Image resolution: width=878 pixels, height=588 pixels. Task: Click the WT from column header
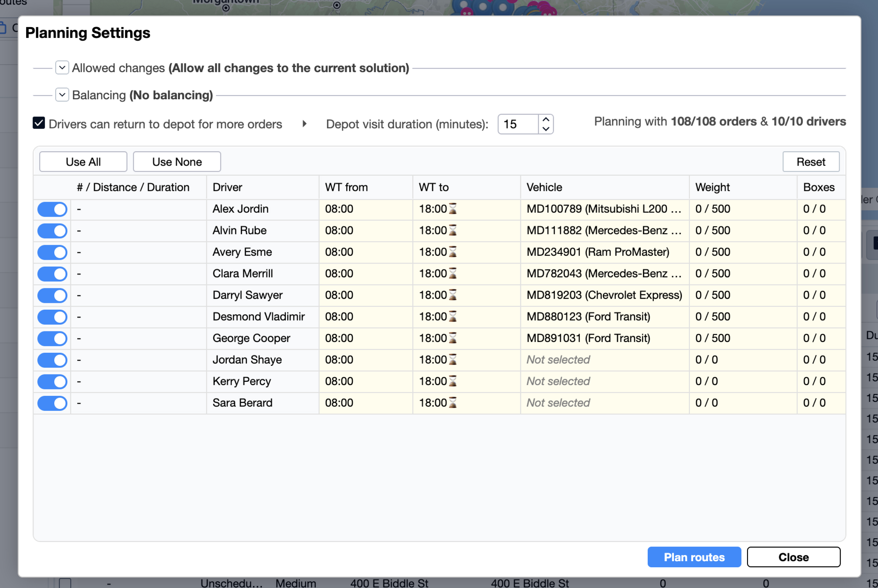[x=366, y=187]
